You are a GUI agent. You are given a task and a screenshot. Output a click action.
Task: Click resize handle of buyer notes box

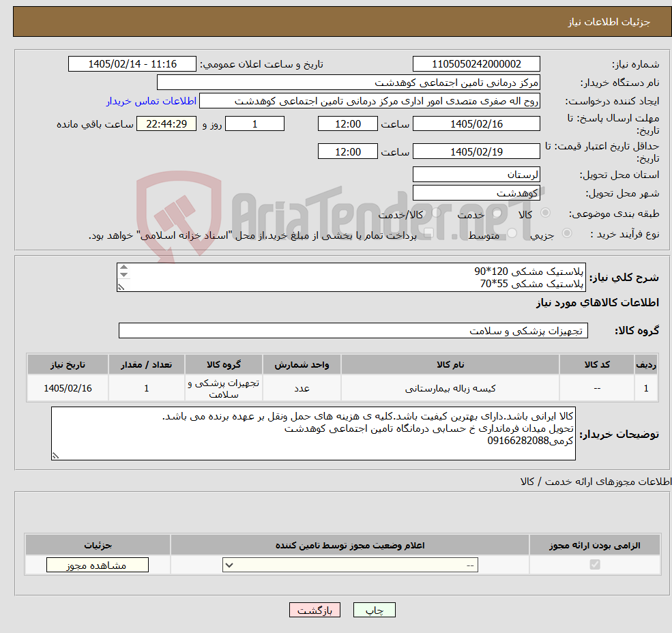[x=55, y=456]
